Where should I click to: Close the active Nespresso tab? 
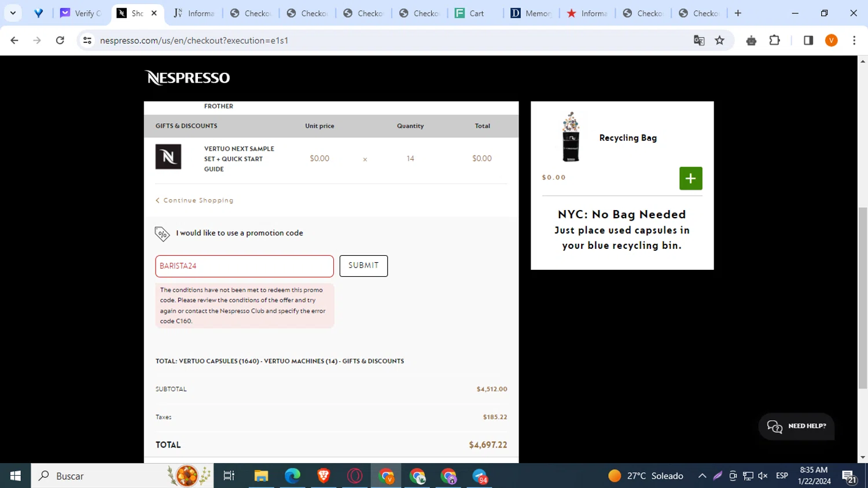tap(154, 13)
